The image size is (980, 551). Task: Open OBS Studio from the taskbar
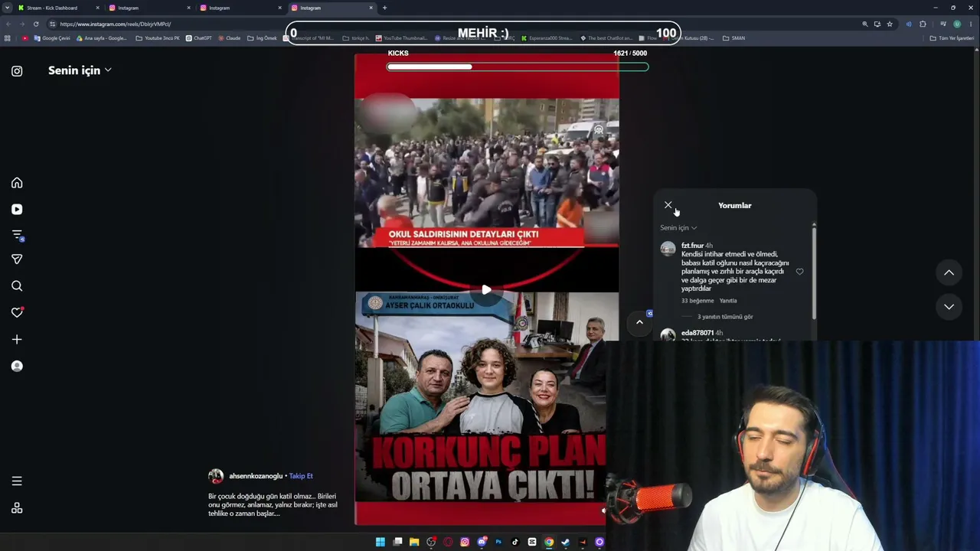431,542
